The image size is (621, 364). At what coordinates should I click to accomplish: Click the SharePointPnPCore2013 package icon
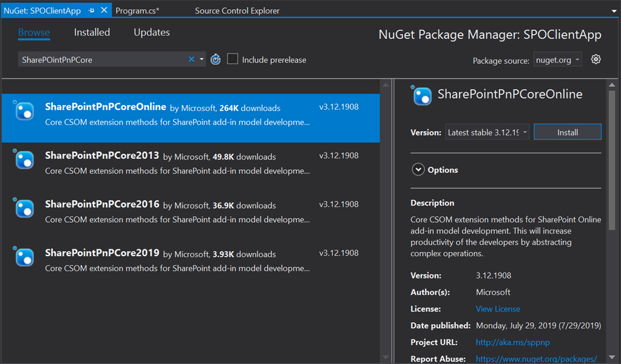coord(24,160)
